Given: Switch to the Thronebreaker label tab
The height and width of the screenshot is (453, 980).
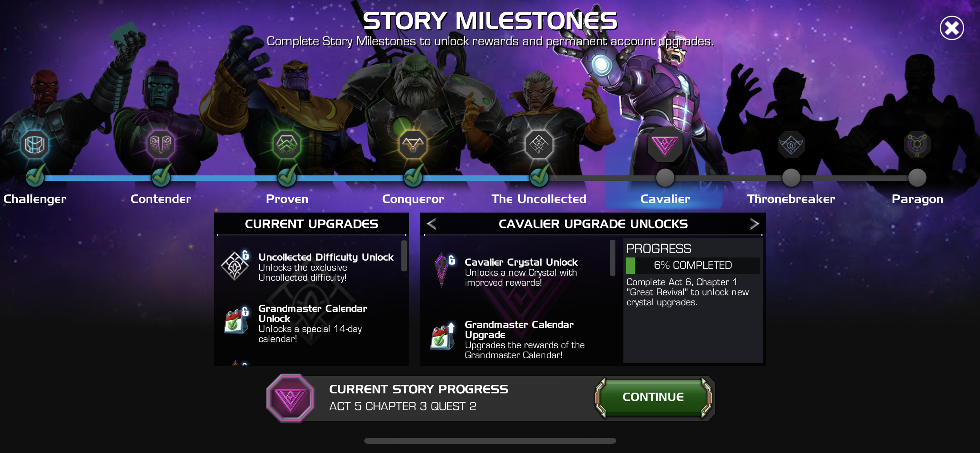Looking at the screenshot, I should tap(791, 199).
